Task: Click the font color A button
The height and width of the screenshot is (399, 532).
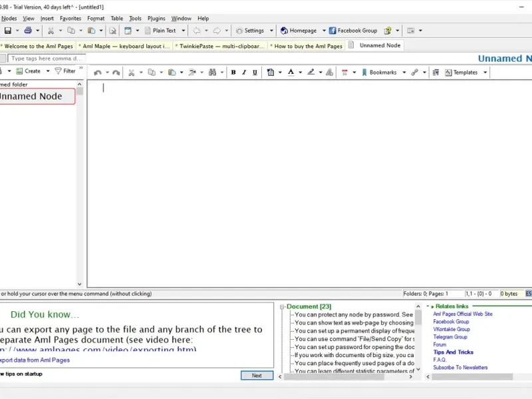Action: point(291,72)
